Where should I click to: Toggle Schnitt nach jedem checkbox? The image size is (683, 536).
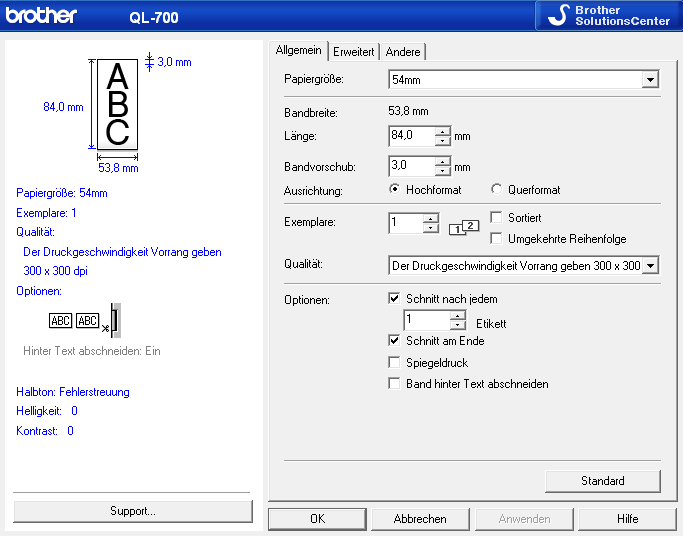click(x=394, y=298)
